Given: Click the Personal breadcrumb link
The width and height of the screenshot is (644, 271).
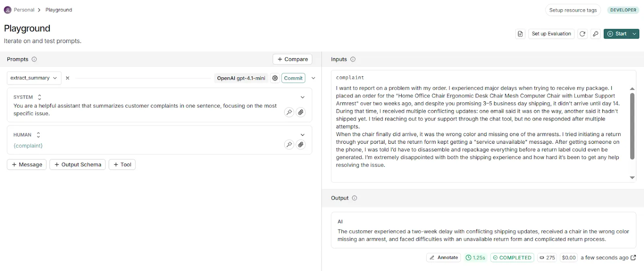Looking at the screenshot, I should [24, 10].
